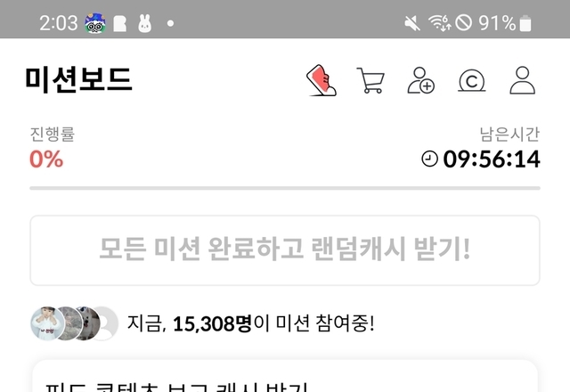This screenshot has height=392, width=570.
Task: Tap the first participant avatar thumbnail
Action: [x=46, y=323]
